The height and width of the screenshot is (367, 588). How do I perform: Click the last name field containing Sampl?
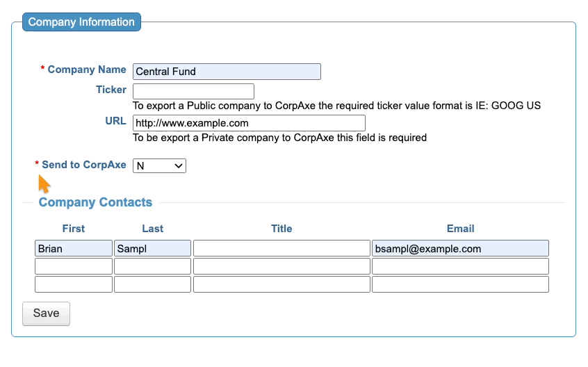(x=152, y=248)
